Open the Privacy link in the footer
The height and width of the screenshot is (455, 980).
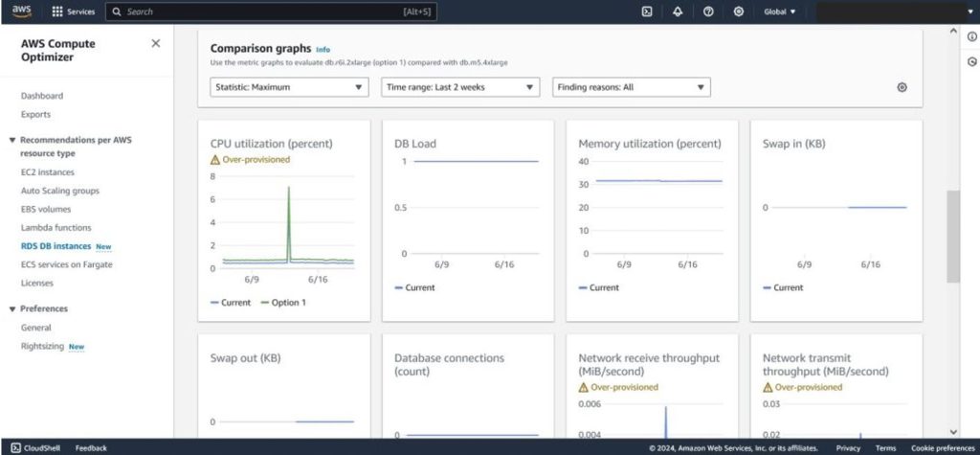(x=848, y=448)
